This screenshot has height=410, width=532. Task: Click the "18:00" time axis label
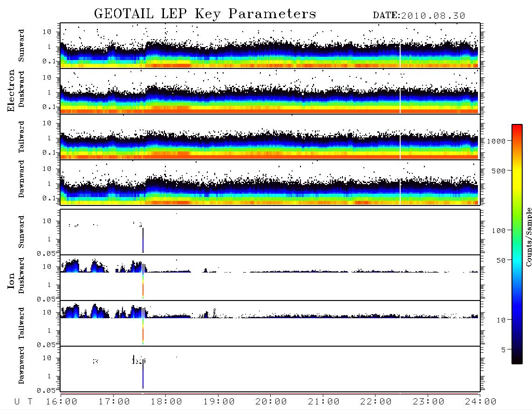(166, 402)
